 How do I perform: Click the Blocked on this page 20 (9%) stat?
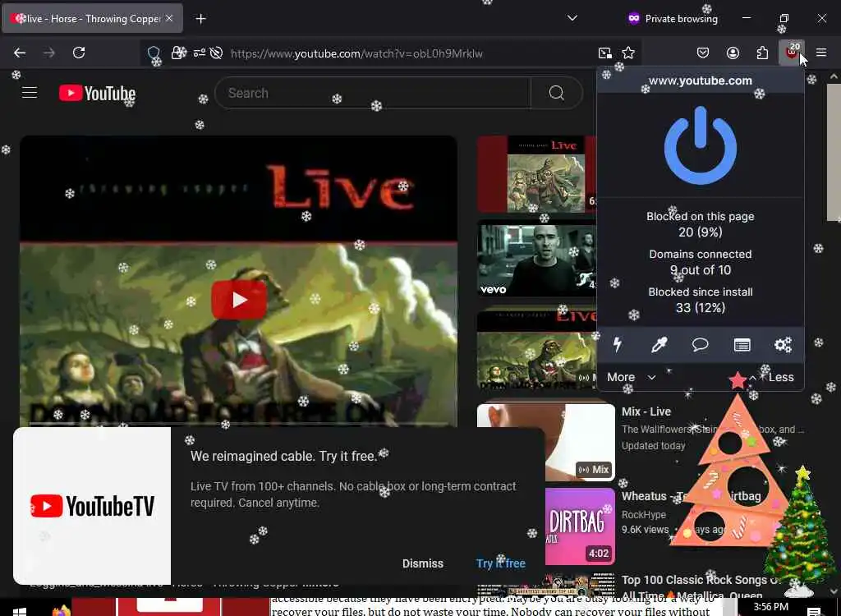pyautogui.click(x=700, y=224)
